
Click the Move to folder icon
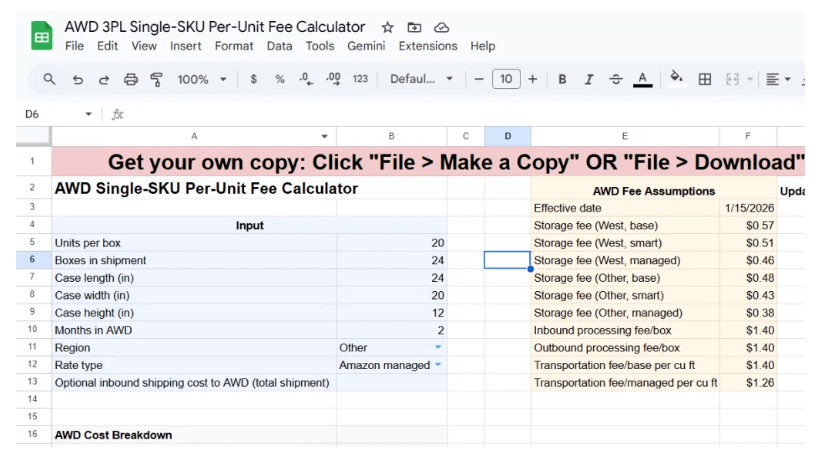pyautogui.click(x=415, y=27)
